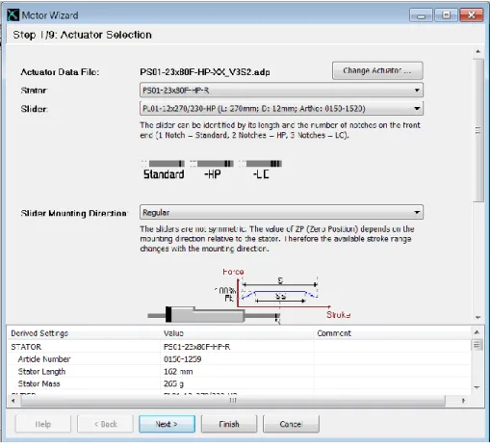Click the Value column header
The height and width of the screenshot is (448, 490).
pos(237,333)
